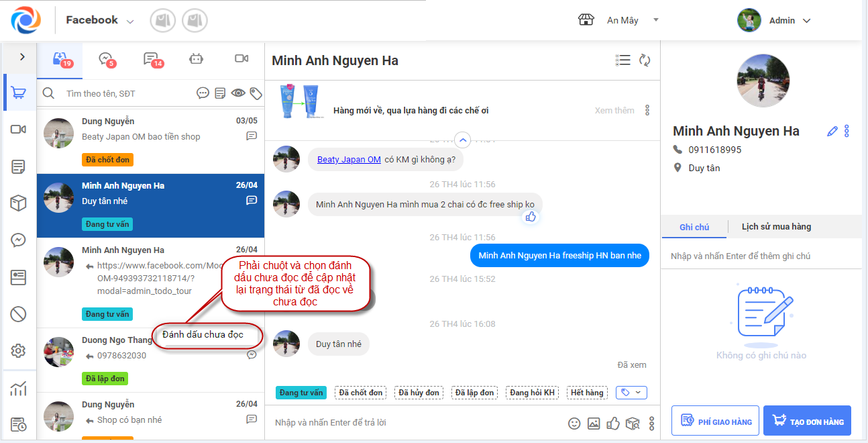
Task: Click the app logo in the top-left corner
Action: tap(25, 20)
